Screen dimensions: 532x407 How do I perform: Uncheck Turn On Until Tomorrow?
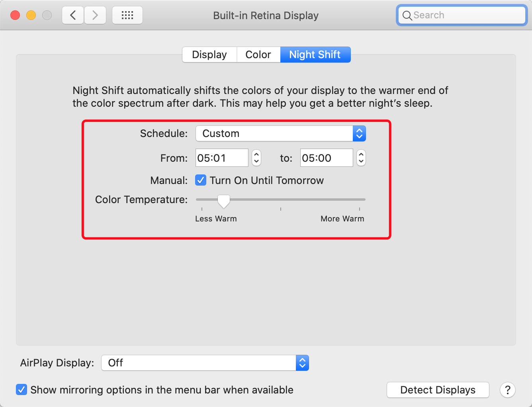coord(201,180)
